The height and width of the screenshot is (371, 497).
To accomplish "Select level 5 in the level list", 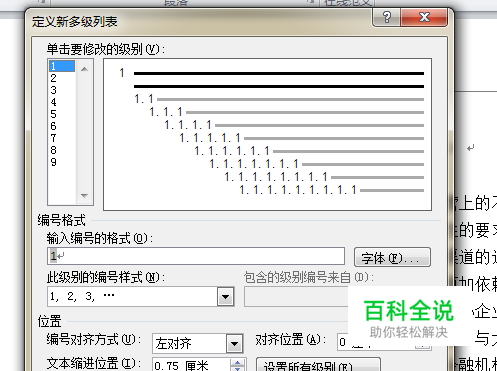I will 62,114.
